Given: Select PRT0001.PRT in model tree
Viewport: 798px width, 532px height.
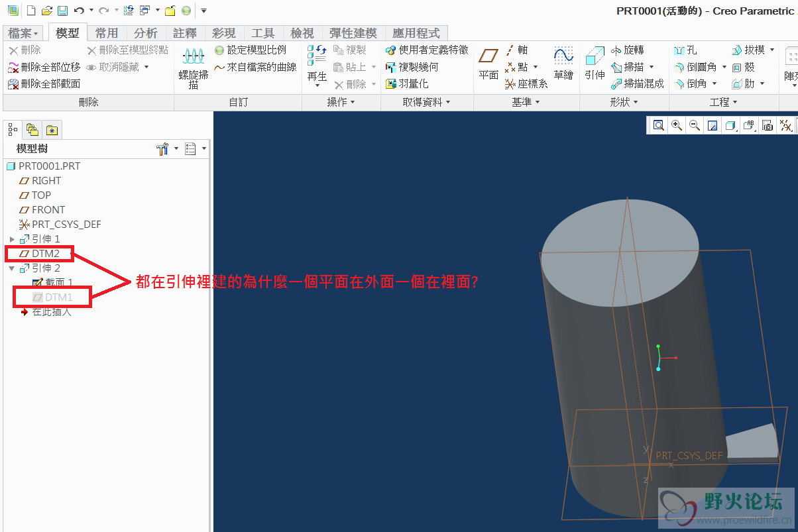Looking at the screenshot, I should coord(43,166).
